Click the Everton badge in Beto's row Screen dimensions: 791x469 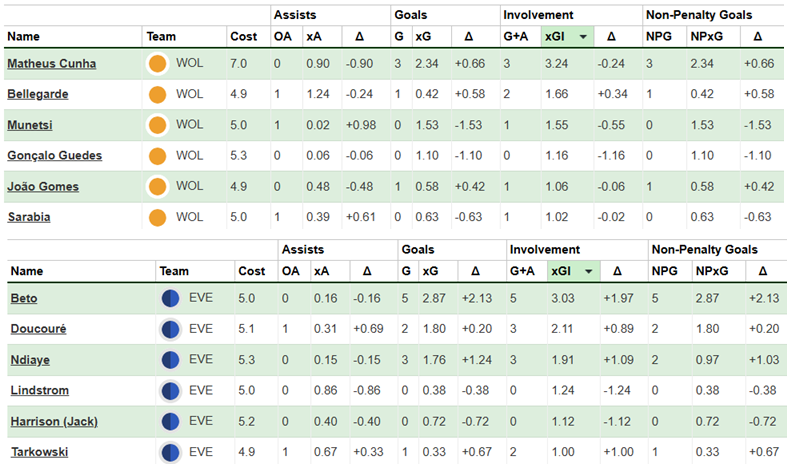click(x=169, y=298)
